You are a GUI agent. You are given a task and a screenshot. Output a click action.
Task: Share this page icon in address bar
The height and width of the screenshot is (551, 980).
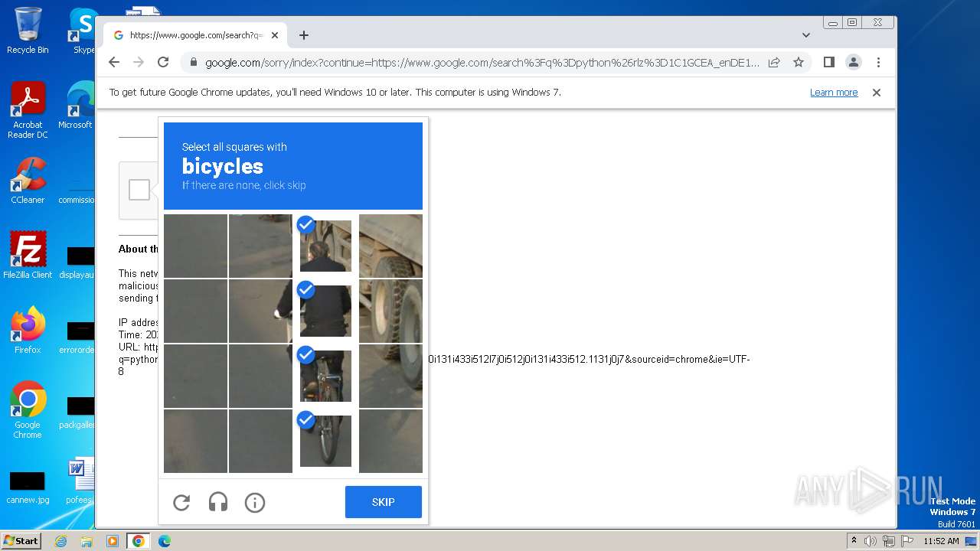[774, 62]
